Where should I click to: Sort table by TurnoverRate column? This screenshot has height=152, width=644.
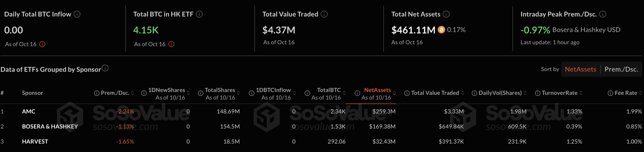[581, 93]
